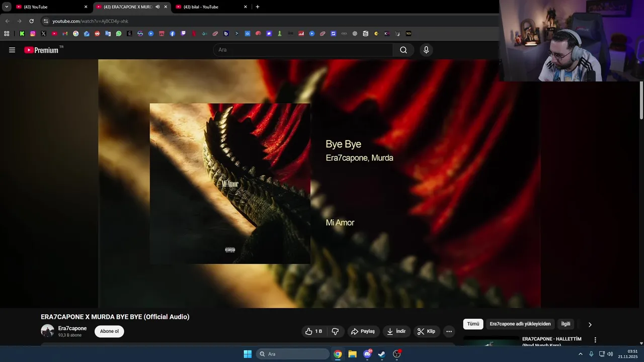Open the YouTube bookmark in bookmarks bar

point(54,34)
